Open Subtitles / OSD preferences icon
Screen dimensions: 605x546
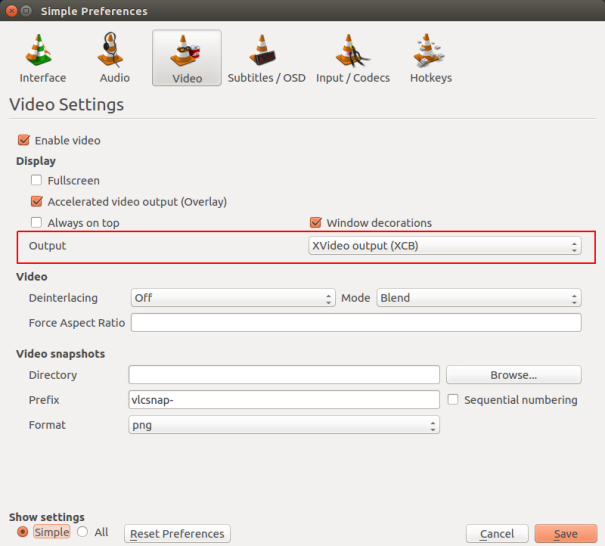point(262,50)
